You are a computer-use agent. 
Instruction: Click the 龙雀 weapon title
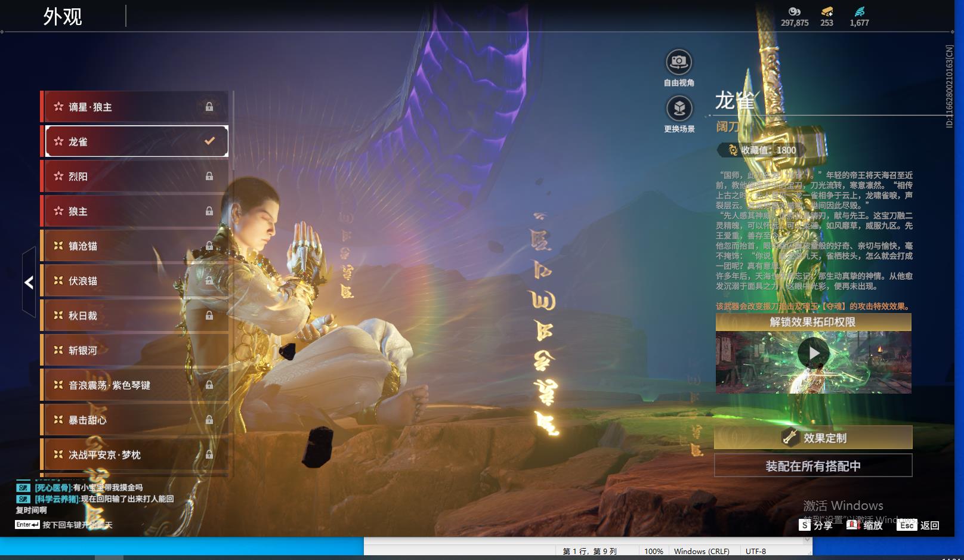pos(735,101)
